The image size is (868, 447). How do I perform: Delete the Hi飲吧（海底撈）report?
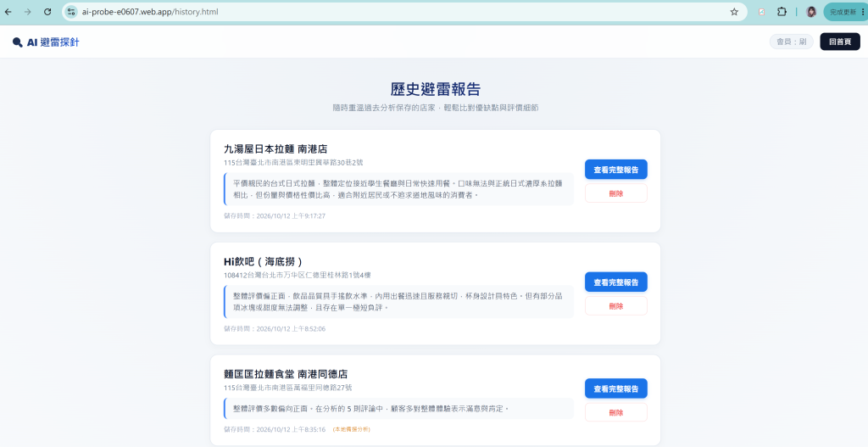(x=615, y=305)
